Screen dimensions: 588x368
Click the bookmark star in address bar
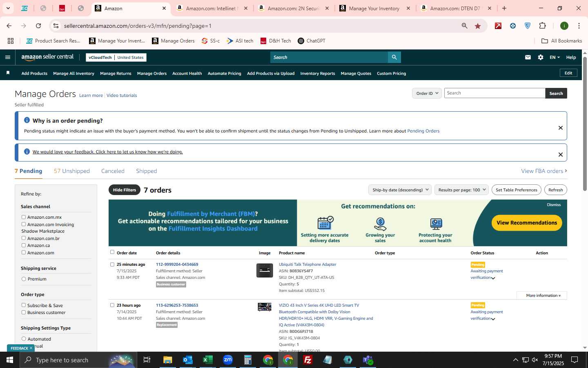point(478,26)
